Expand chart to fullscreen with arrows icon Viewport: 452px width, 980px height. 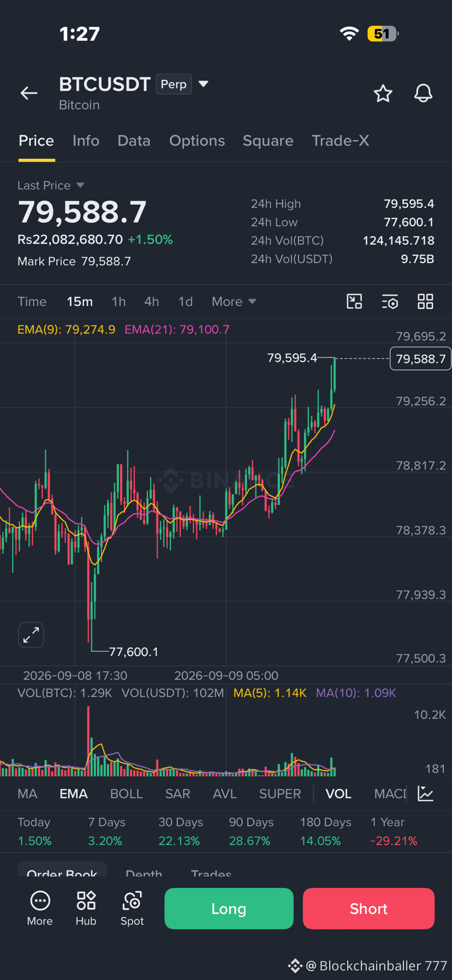(31, 635)
